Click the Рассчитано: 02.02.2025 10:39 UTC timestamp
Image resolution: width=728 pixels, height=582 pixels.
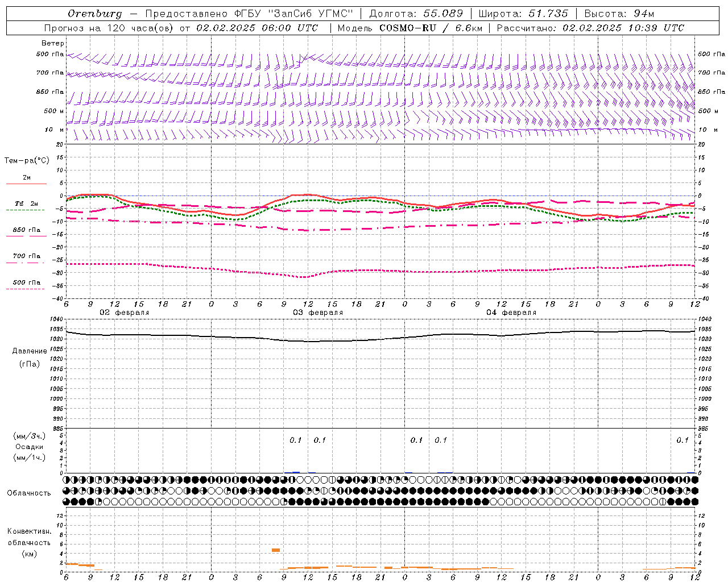[x=591, y=28]
